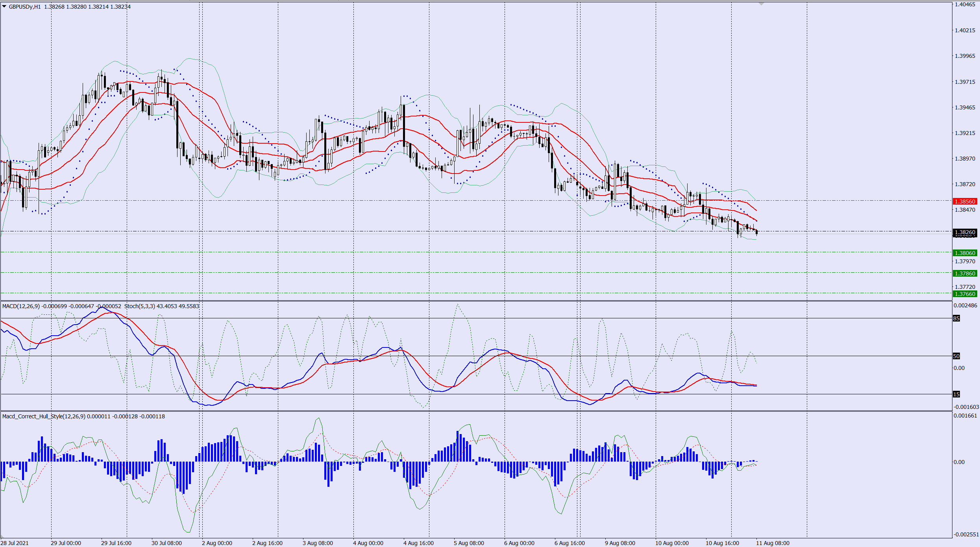Viewport: 980px width, 547px height.
Task: Click the Macd_Correct_Hull_Style(12,26,9) indicator label
Action: pos(44,416)
